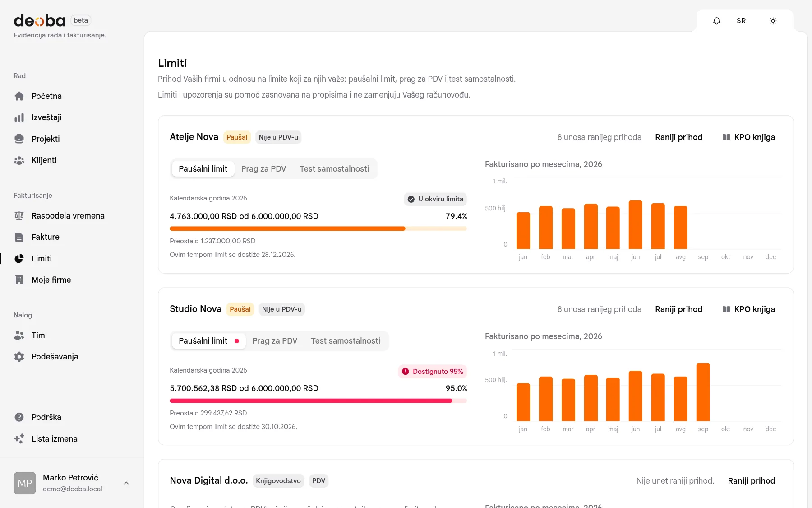The height and width of the screenshot is (508, 812).
Task: Click the Limiti pie chart icon
Action: (19, 259)
